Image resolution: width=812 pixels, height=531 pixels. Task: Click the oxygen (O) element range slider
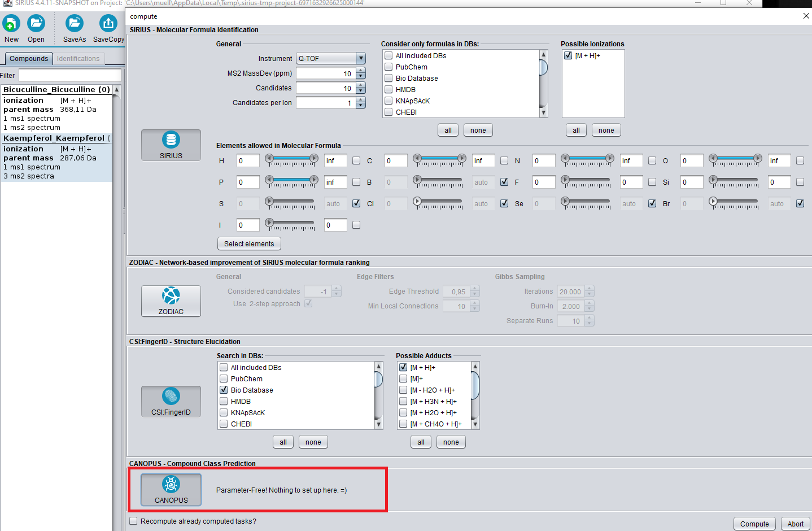tap(736, 160)
